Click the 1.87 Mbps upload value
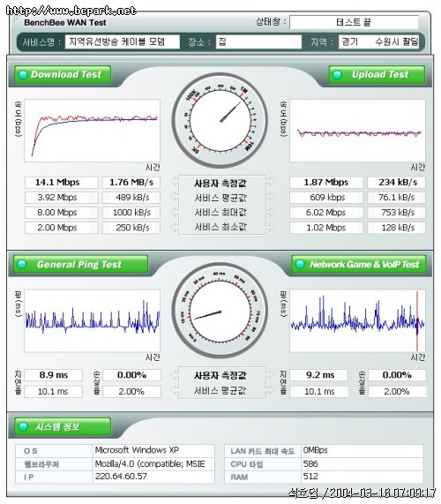441x504 pixels. click(x=326, y=182)
